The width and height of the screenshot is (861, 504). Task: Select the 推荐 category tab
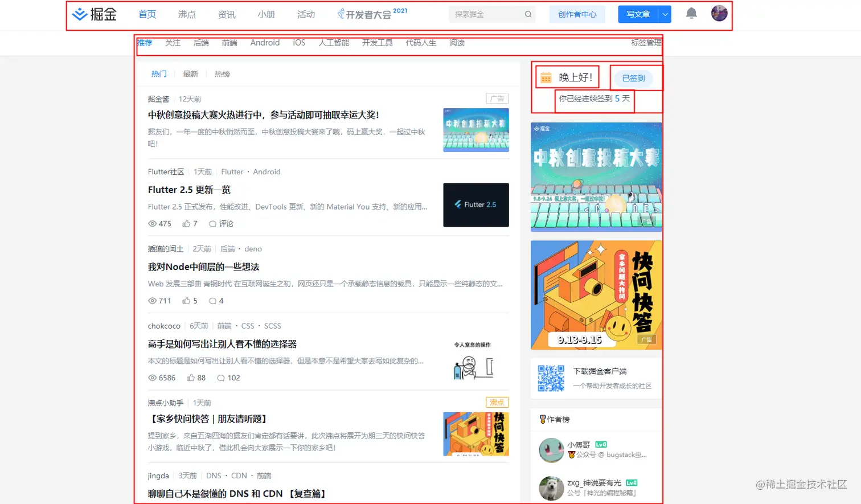pyautogui.click(x=145, y=43)
